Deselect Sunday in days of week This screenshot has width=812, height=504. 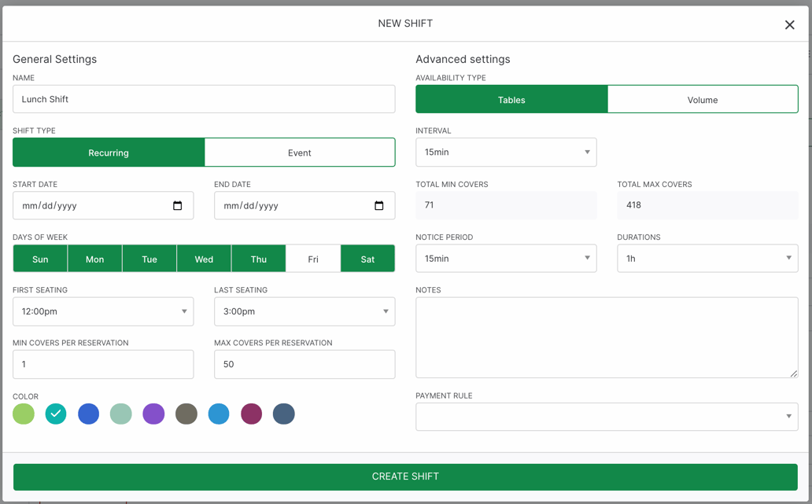coord(40,259)
